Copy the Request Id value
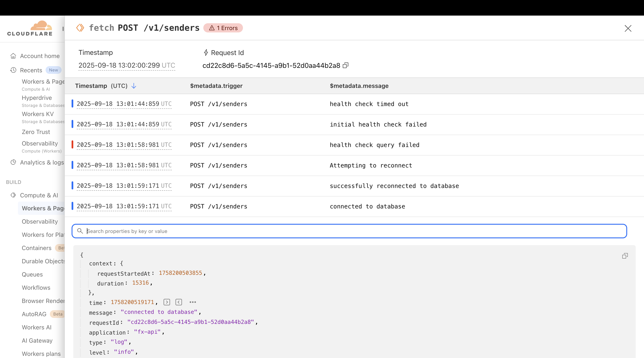The width and height of the screenshot is (644, 358). [346, 65]
